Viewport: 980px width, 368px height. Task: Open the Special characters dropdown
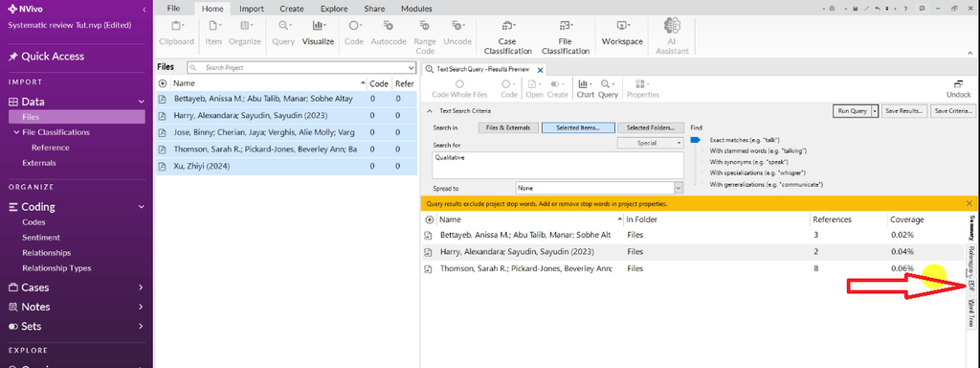coord(650,143)
